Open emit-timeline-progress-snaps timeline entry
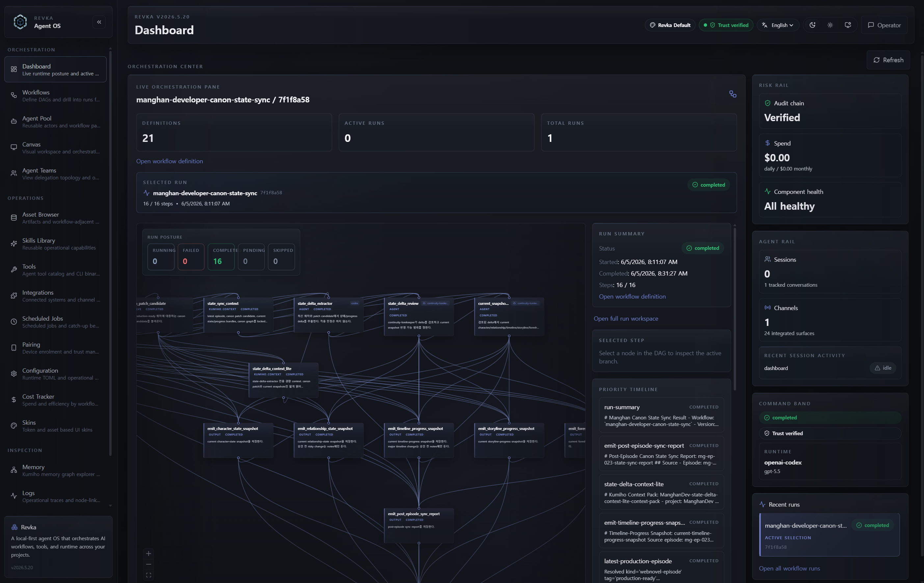The image size is (924, 583). click(662, 530)
